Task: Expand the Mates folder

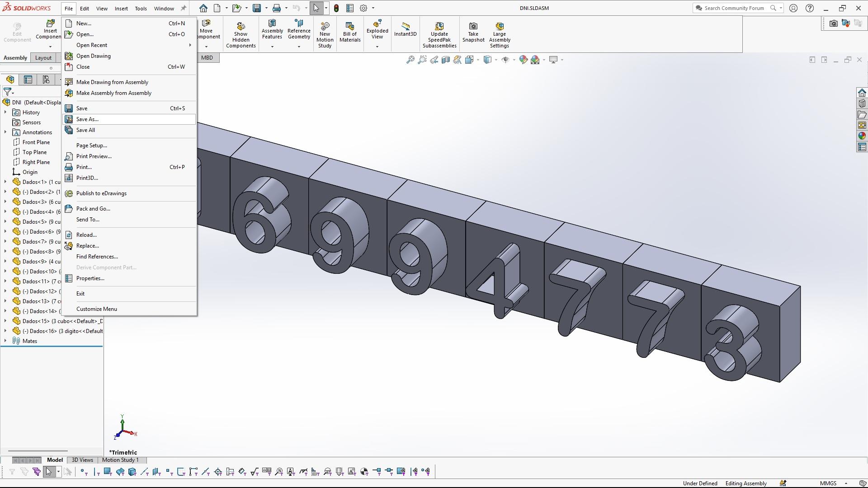Action: pos(5,341)
